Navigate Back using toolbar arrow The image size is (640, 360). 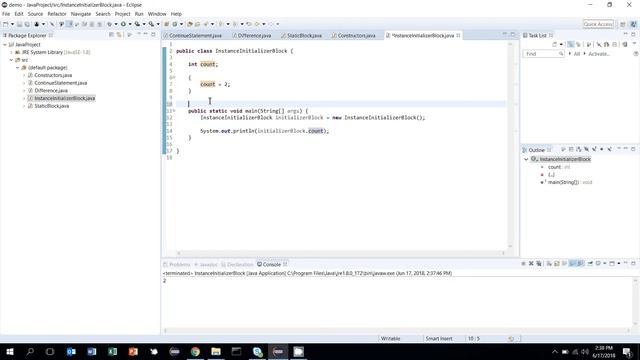(257, 24)
